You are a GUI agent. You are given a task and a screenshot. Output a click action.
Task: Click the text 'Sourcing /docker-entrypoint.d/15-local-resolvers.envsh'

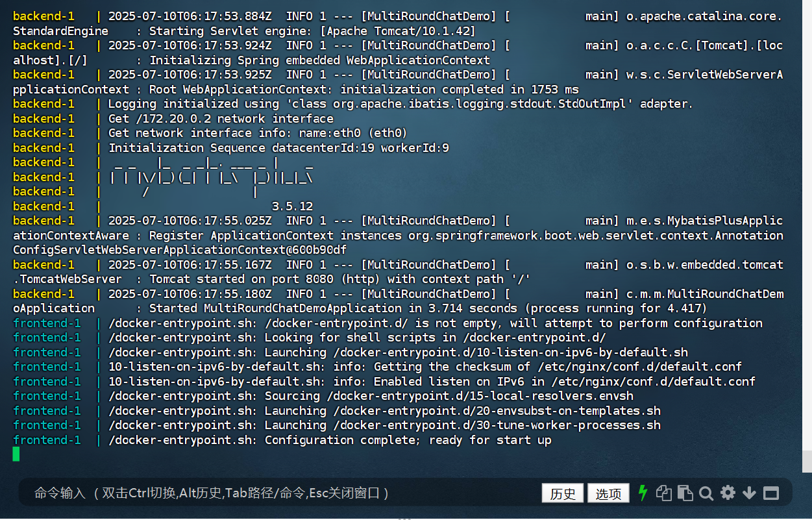(449, 396)
